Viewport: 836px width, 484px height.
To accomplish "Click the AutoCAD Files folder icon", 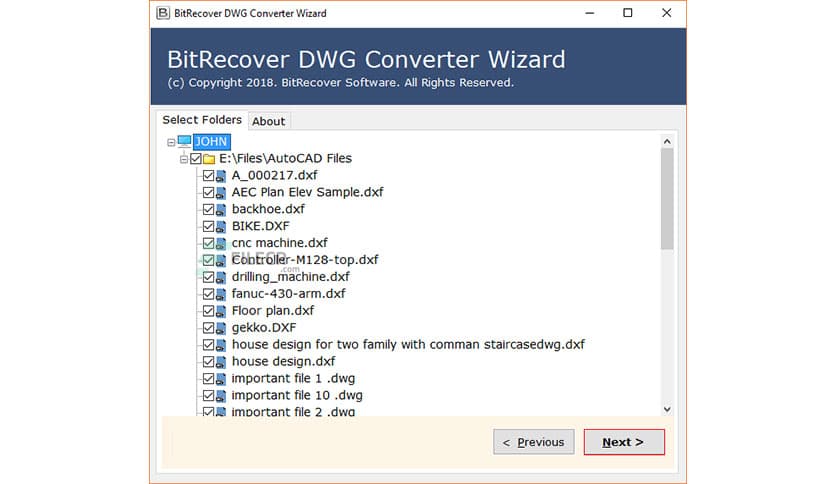I will (x=209, y=159).
